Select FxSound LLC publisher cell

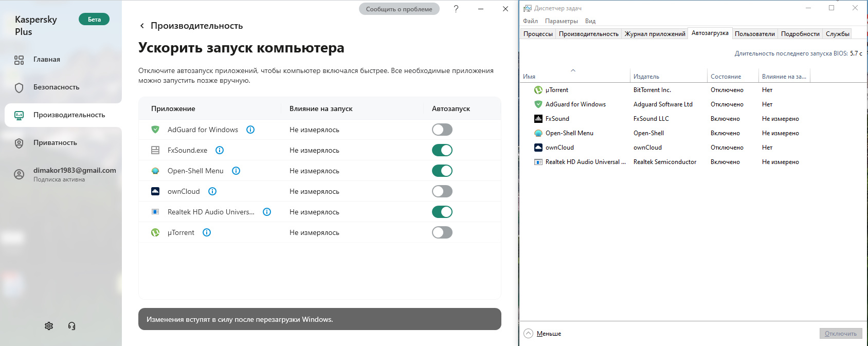pos(651,119)
